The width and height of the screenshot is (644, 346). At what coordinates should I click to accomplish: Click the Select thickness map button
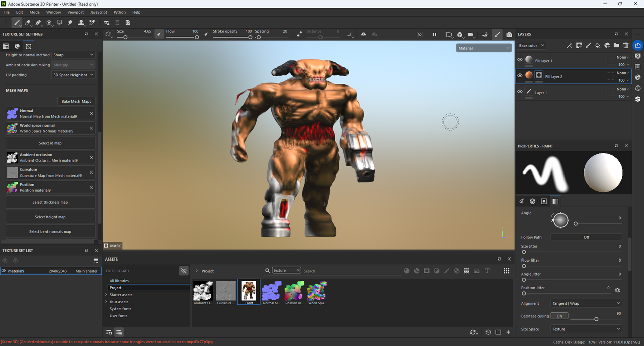pos(50,202)
